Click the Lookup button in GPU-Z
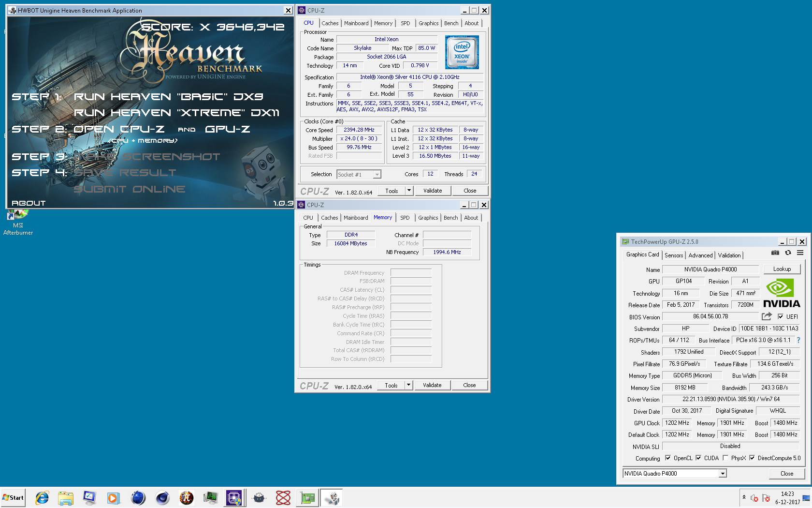The width and height of the screenshot is (812, 508). tap(782, 269)
